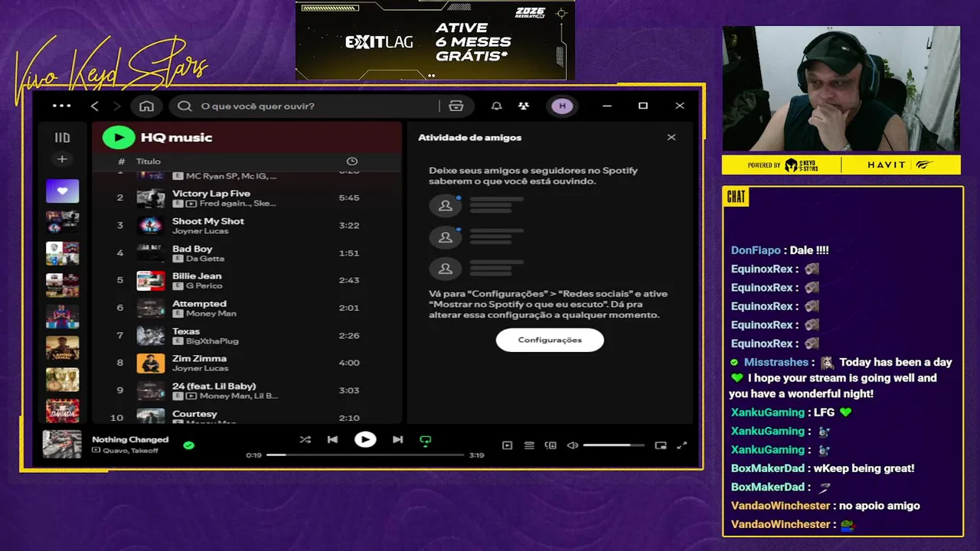Play the HQ music playlist

tap(119, 138)
